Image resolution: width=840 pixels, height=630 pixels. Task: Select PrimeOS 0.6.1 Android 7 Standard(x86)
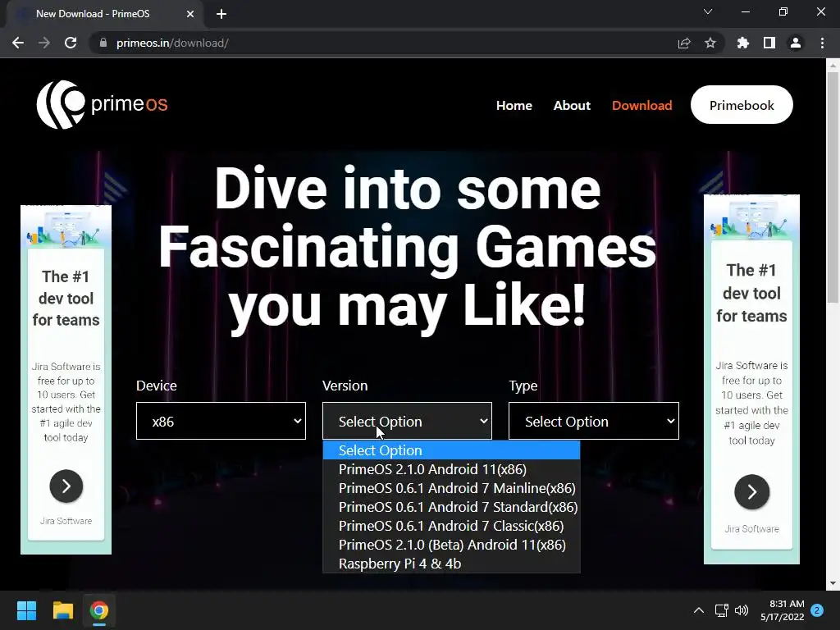451,507
